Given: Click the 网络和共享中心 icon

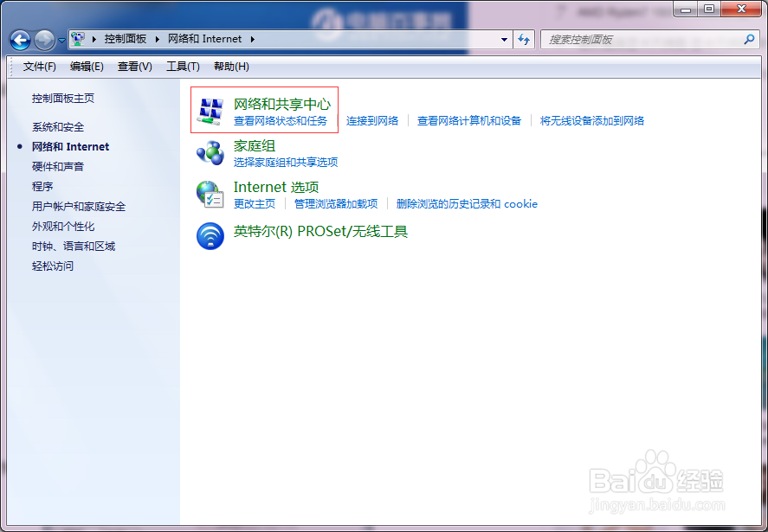Looking at the screenshot, I should pyautogui.click(x=210, y=112).
